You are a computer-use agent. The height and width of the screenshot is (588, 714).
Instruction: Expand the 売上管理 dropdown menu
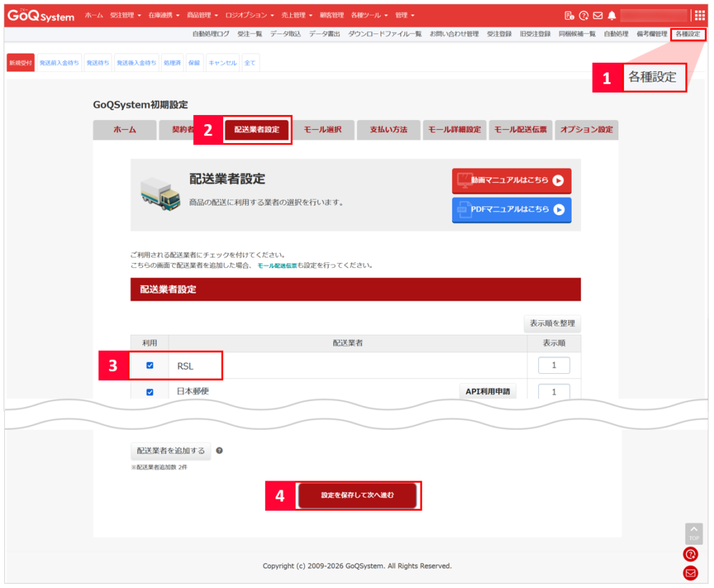coord(297,15)
